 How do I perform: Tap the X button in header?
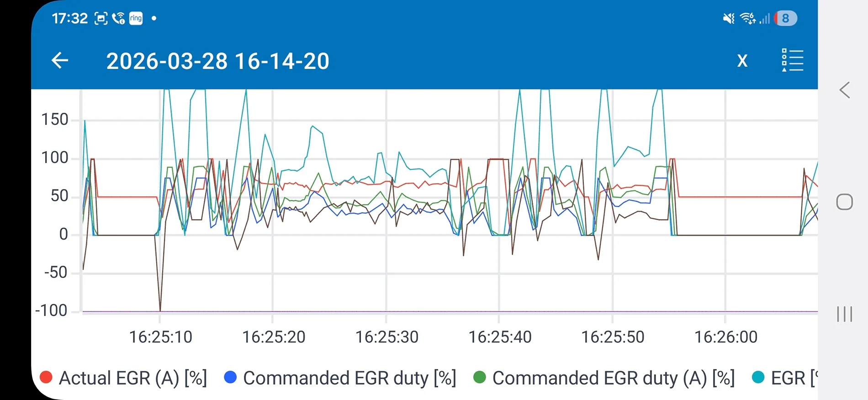pyautogui.click(x=742, y=61)
